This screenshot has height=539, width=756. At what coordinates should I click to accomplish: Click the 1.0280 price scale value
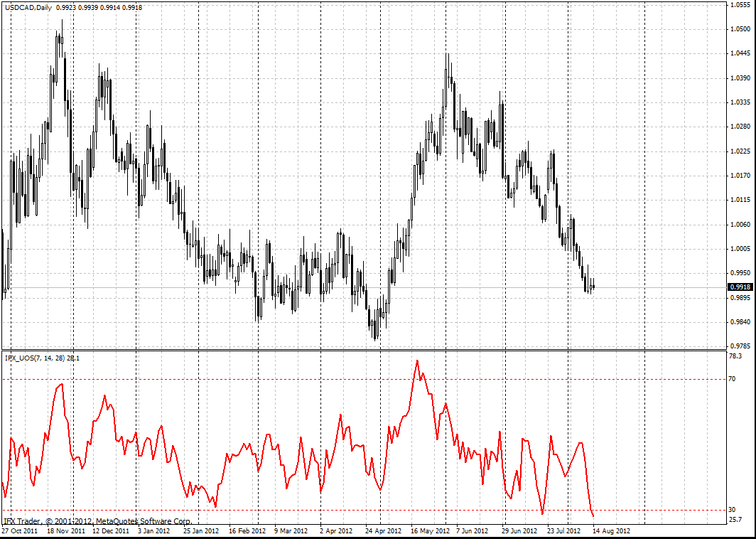[x=740, y=127]
